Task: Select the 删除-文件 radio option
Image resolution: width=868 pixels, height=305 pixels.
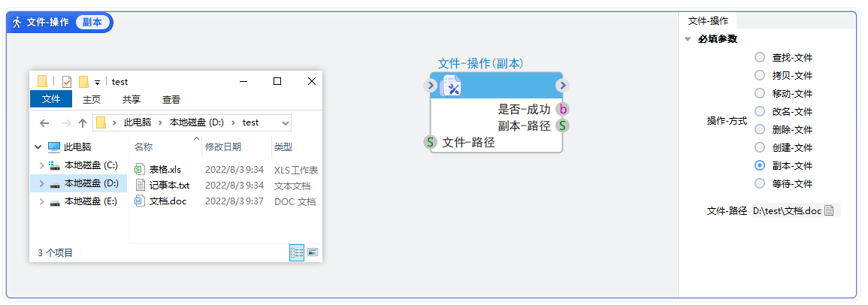Action: point(760,129)
